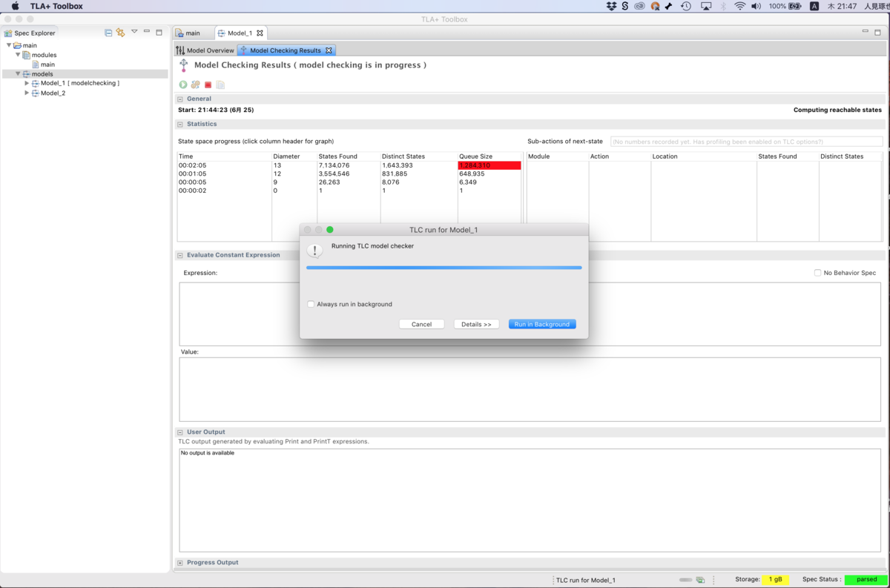The width and height of the screenshot is (890, 588).
Task: Click the volume speaker icon
Action: pyautogui.click(x=756, y=6)
